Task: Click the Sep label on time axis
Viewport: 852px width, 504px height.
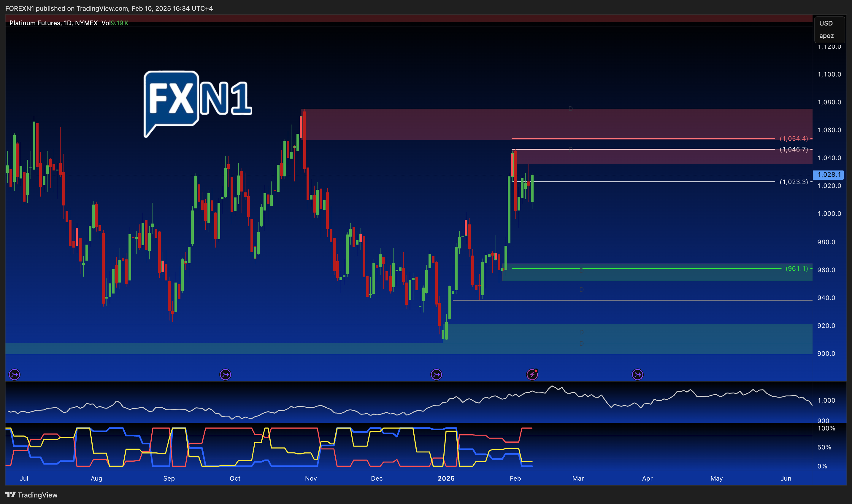Action: pyautogui.click(x=169, y=478)
